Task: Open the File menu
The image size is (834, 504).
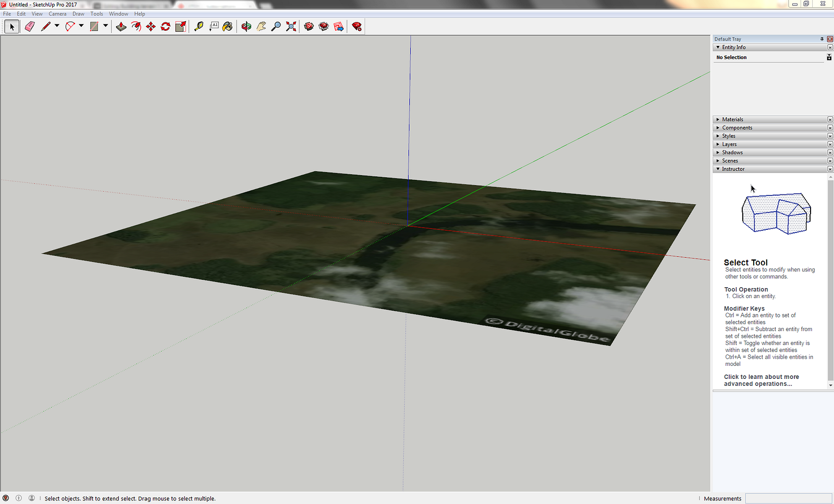Action: point(7,14)
